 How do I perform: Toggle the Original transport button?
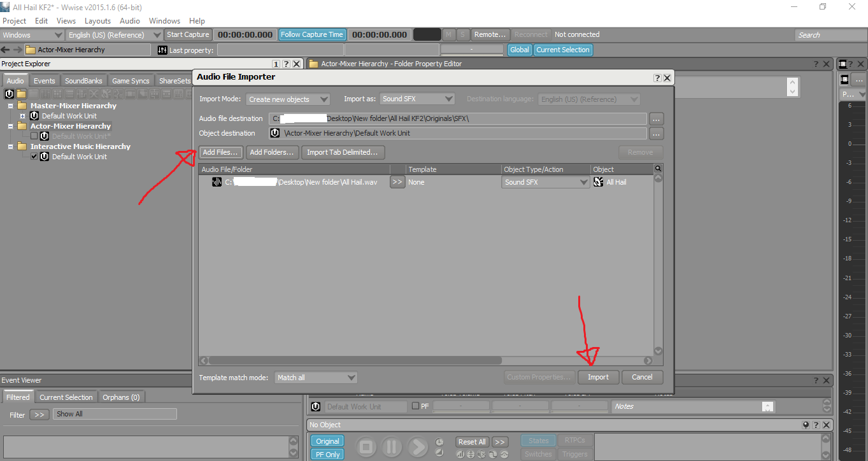click(328, 441)
